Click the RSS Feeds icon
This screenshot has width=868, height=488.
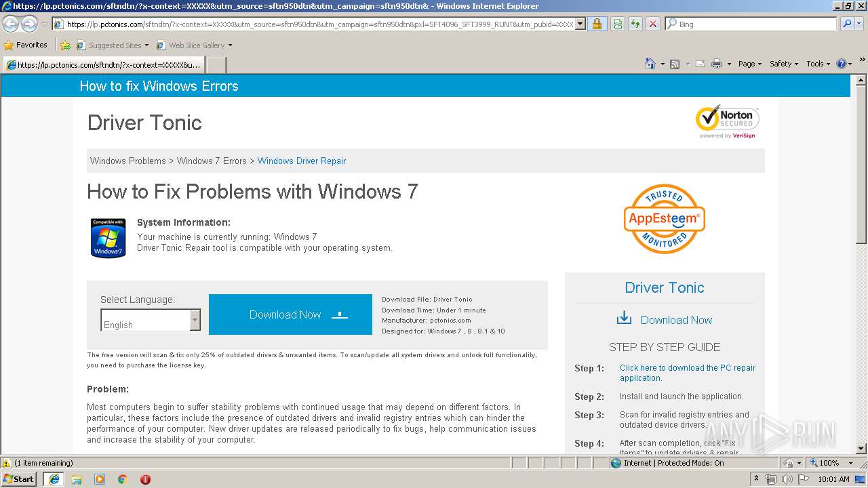click(x=675, y=64)
